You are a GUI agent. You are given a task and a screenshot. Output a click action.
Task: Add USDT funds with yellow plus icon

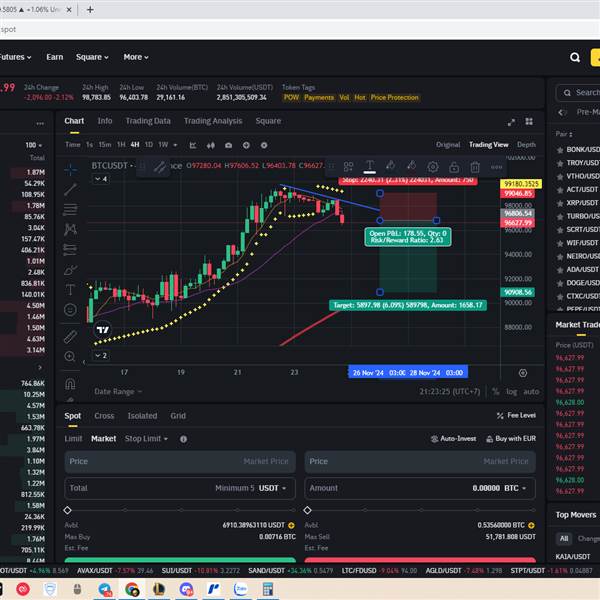[x=291, y=525]
